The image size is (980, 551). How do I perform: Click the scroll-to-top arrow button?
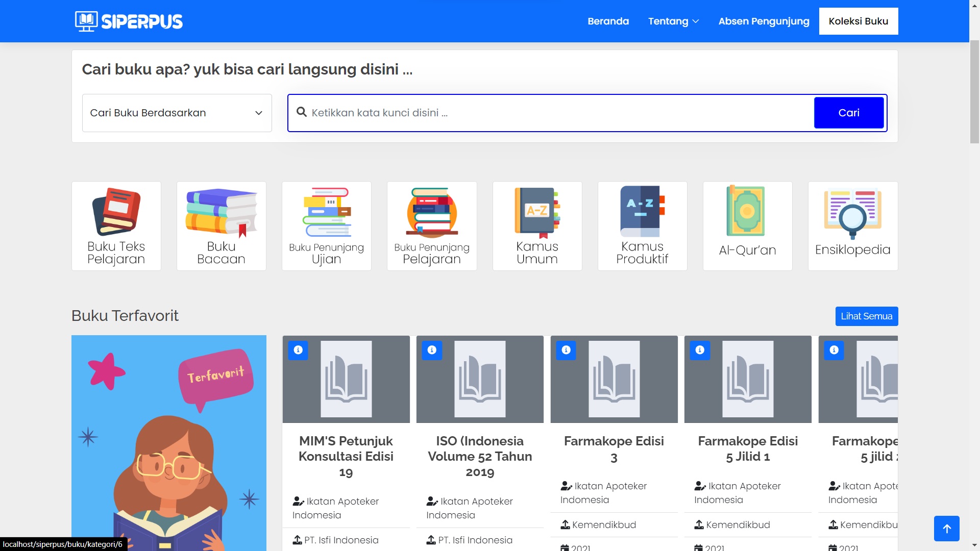(x=946, y=529)
